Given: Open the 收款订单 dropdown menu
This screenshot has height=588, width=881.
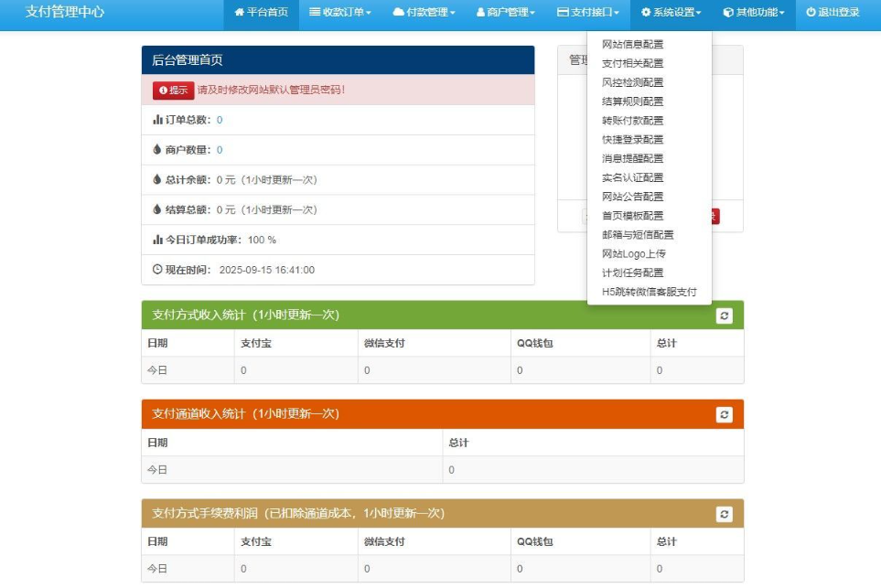Looking at the screenshot, I should pyautogui.click(x=340, y=13).
